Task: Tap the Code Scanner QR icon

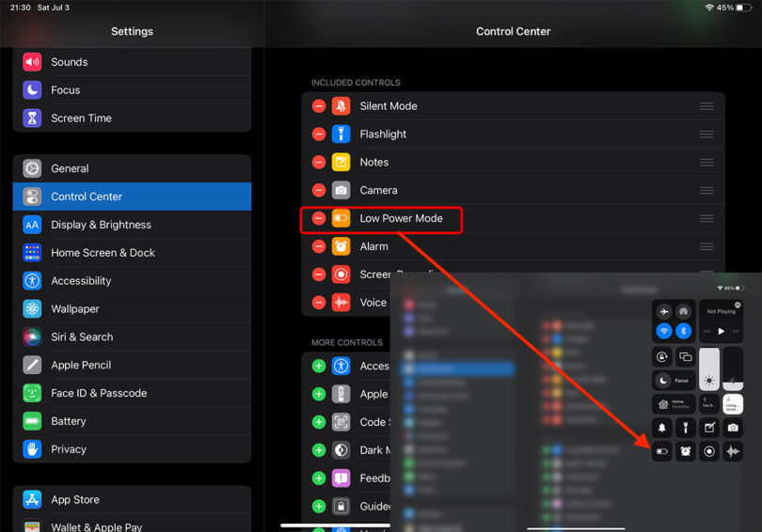Action: [x=341, y=422]
